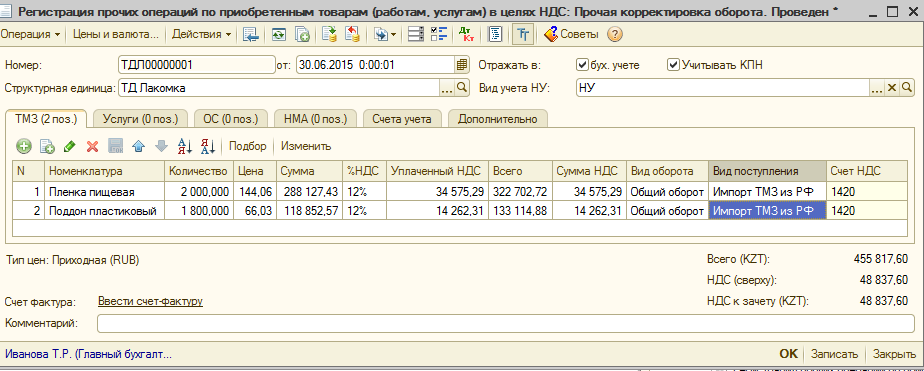The image size is (924, 371).
Task: Open the Ввести счет-фактуру link
Action: click(150, 302)
